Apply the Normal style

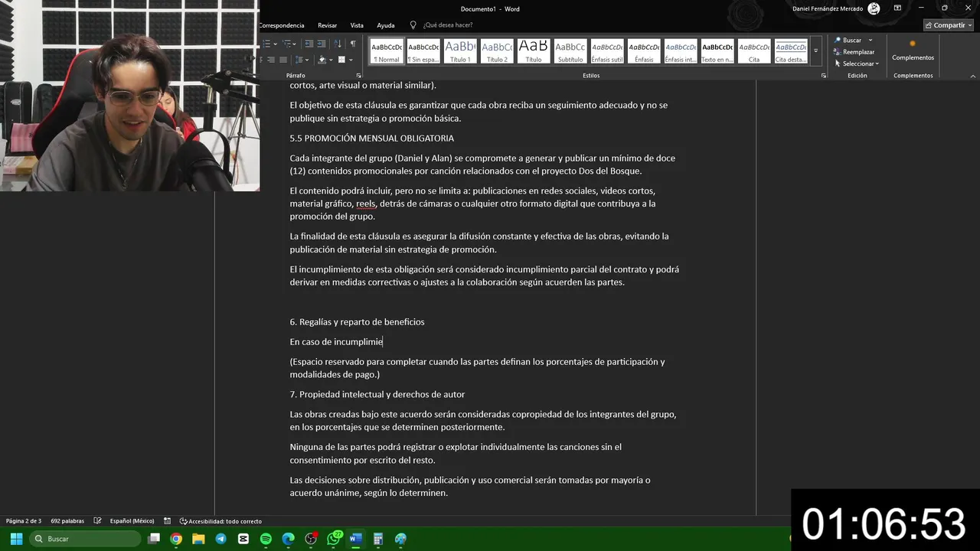pyautogui.click(x=387, y=51)
